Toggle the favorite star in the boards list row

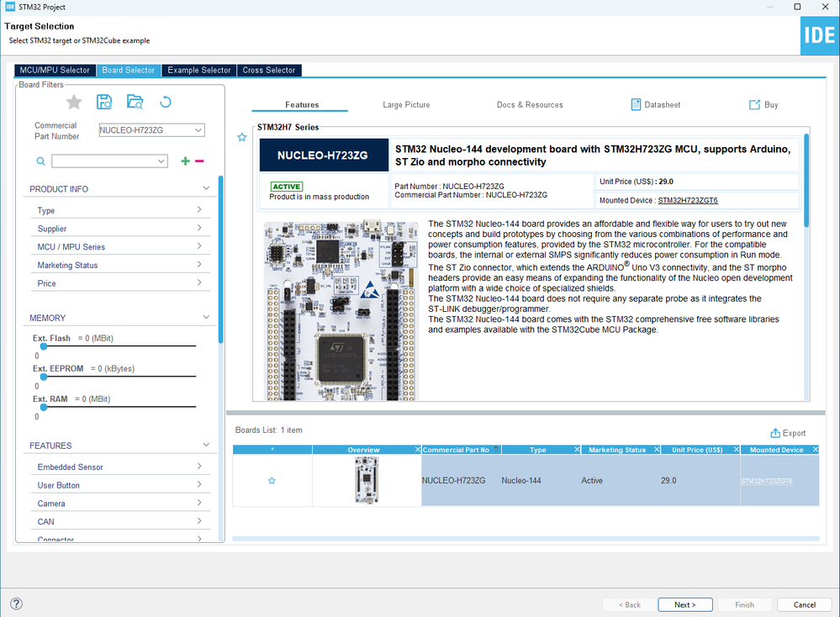pos(272,481)
